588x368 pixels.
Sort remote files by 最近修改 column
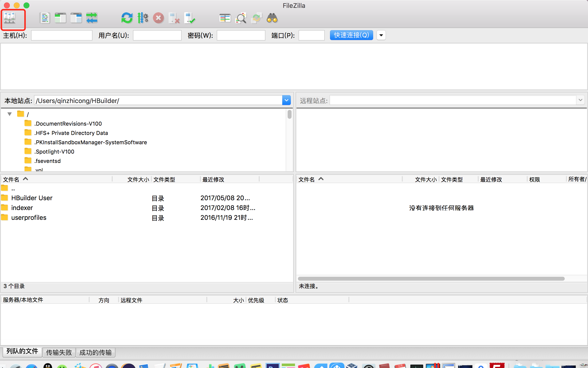(x=503, y=179)
